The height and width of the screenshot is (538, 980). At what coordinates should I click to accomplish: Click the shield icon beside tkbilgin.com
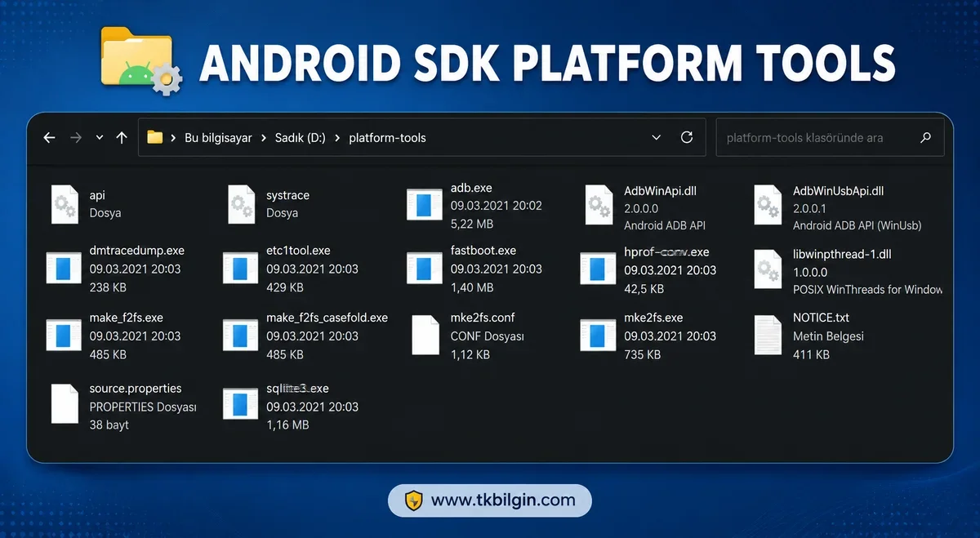coord(413,500)
